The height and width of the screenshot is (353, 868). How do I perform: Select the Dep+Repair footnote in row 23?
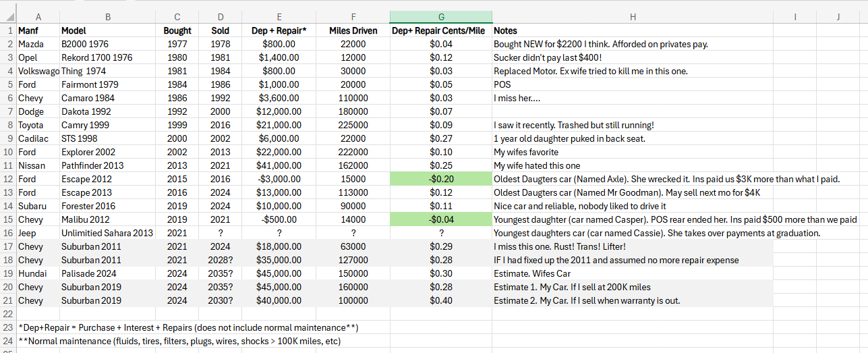coord(188,327)
